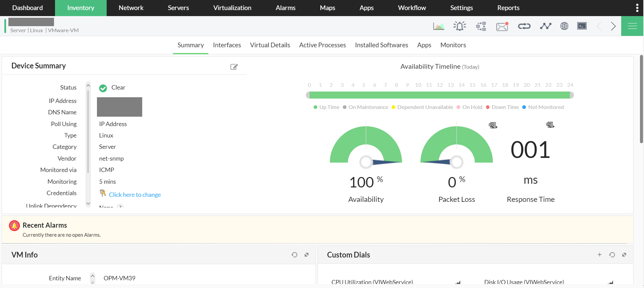Open the green hamburger menu

click(x=632, y=26)
